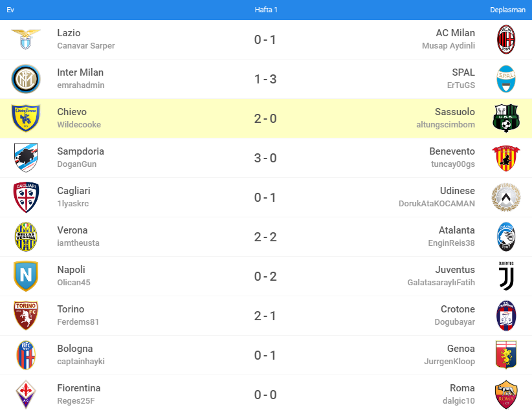Click the Napoli N badge
Image resolution: width=532 pixels, height=414 pixels.
(x=26, y=276)
